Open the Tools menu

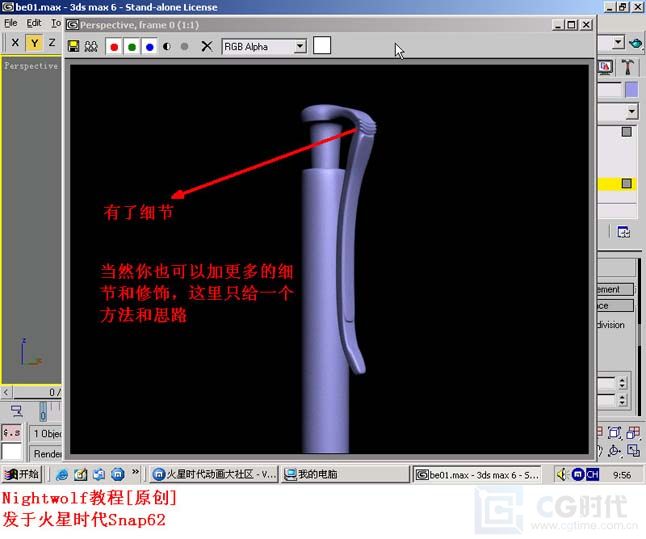click(56, 23)
